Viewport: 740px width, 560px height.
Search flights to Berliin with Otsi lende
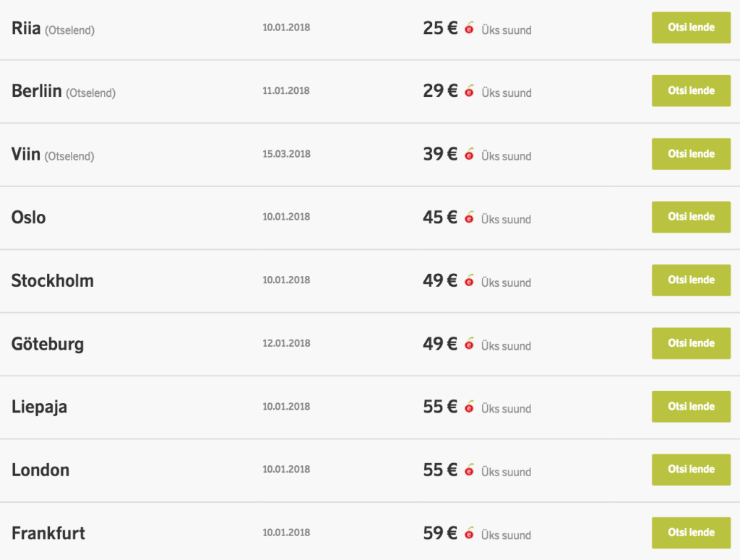691,91
